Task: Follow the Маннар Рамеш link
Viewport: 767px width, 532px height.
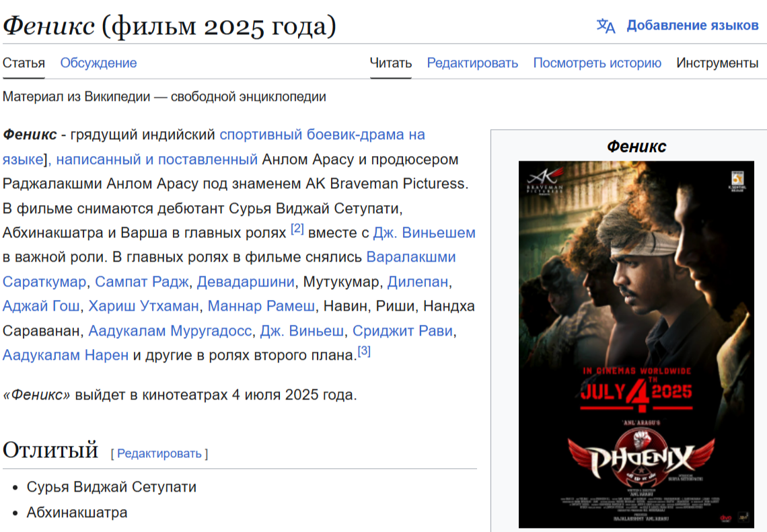Action: pyautogui.click(x=261, y=306)
